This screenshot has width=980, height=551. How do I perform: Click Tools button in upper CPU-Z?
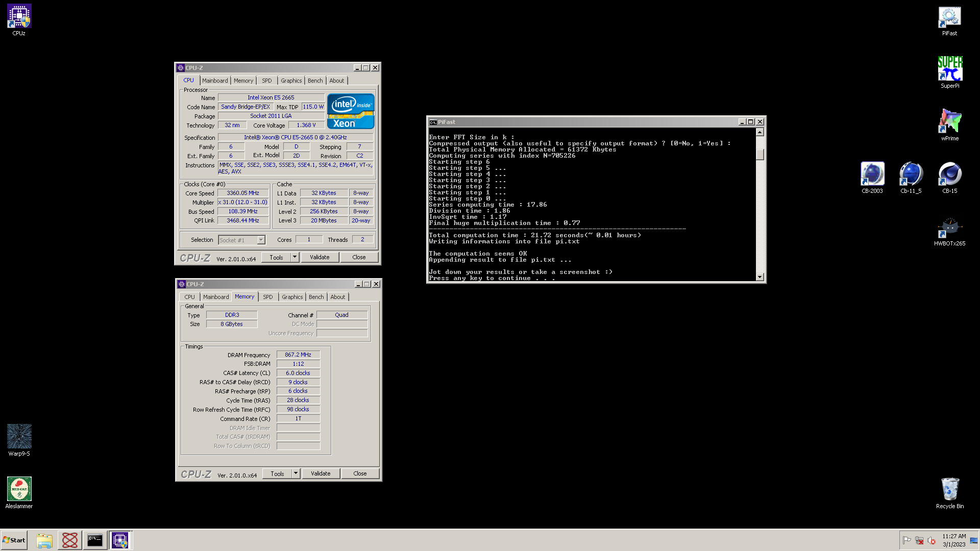pos(276,258)
